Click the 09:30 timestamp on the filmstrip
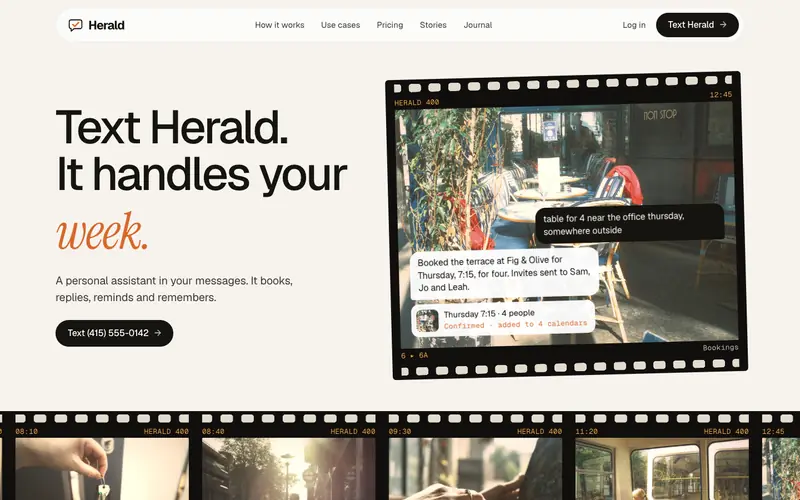This screenshot has width=800, height=500. [400, 431]
